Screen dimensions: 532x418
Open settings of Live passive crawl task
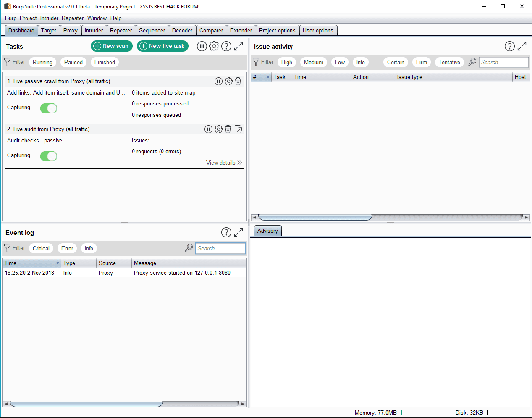point(228,81)
